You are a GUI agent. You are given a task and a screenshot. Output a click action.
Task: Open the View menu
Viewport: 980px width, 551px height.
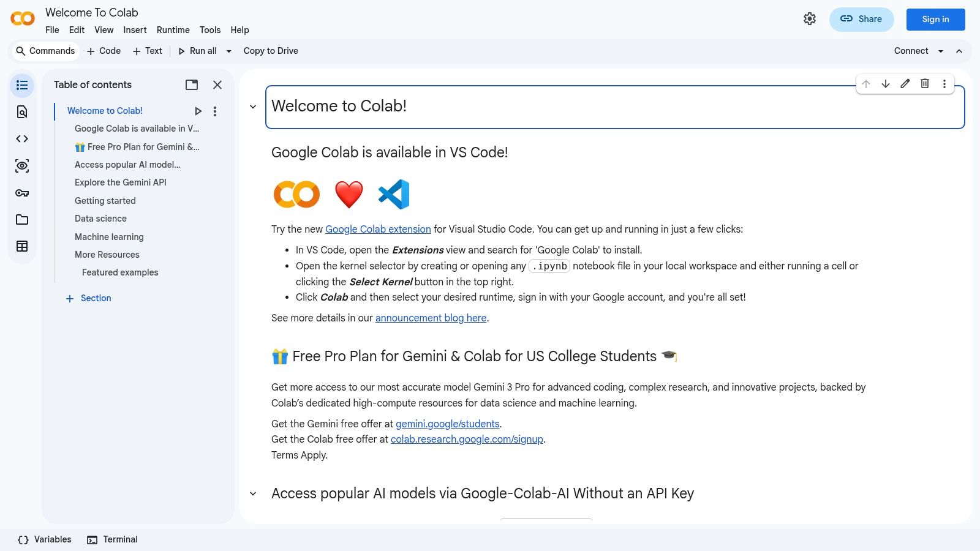pos(104,30)
